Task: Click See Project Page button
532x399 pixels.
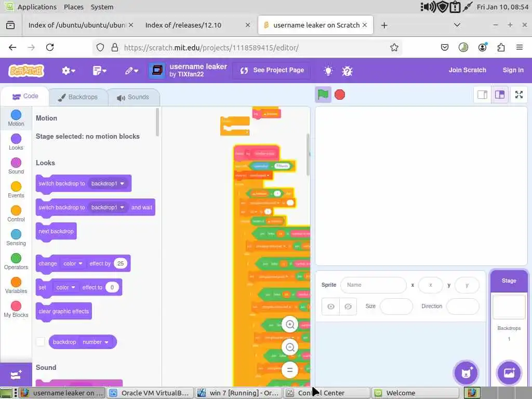Action: [272, 70]
